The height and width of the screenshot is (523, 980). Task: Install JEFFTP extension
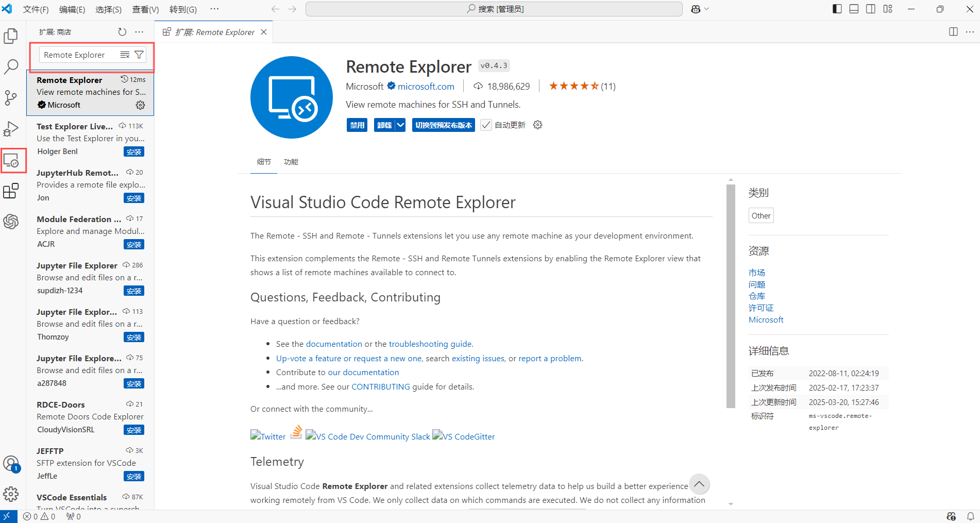(134, 477)
